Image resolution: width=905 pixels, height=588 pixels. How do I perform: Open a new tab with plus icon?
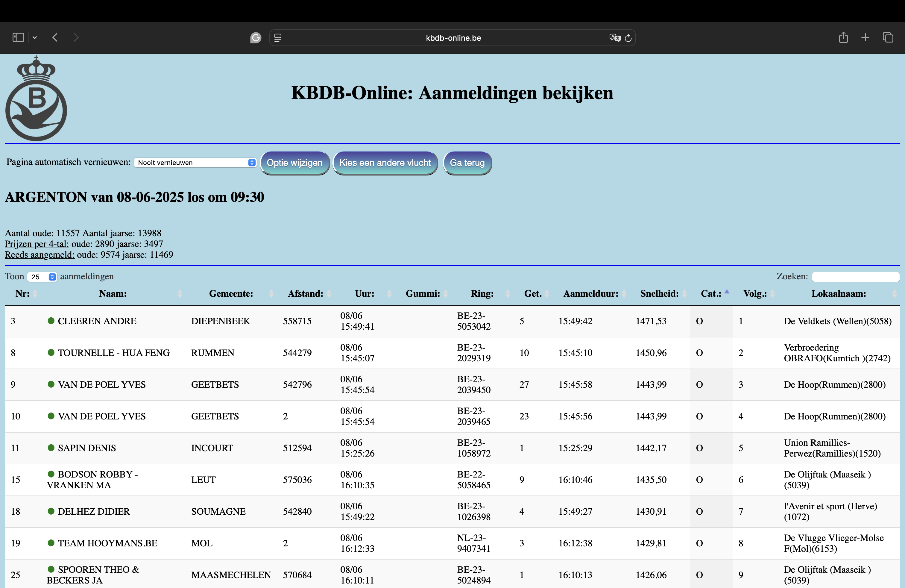[x=865, y=37]
